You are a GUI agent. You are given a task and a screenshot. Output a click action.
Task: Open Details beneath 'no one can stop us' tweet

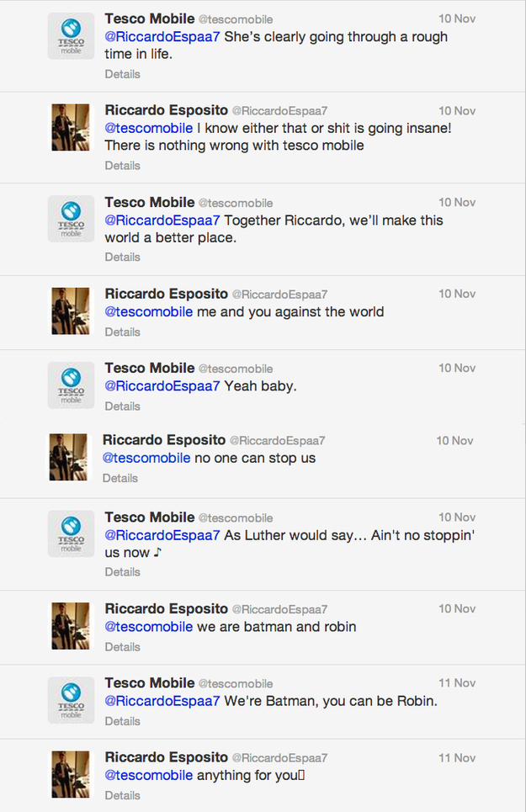[x=120, y=478]
